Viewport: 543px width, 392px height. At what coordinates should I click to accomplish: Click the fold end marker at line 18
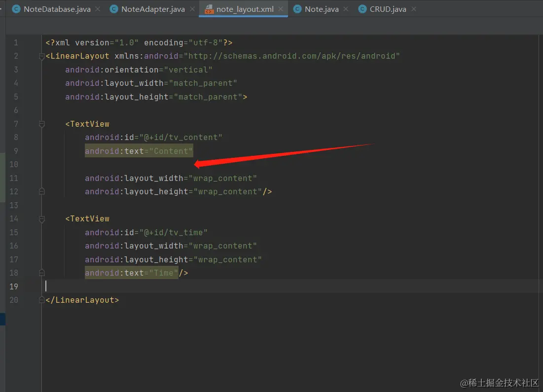(41, 273)
